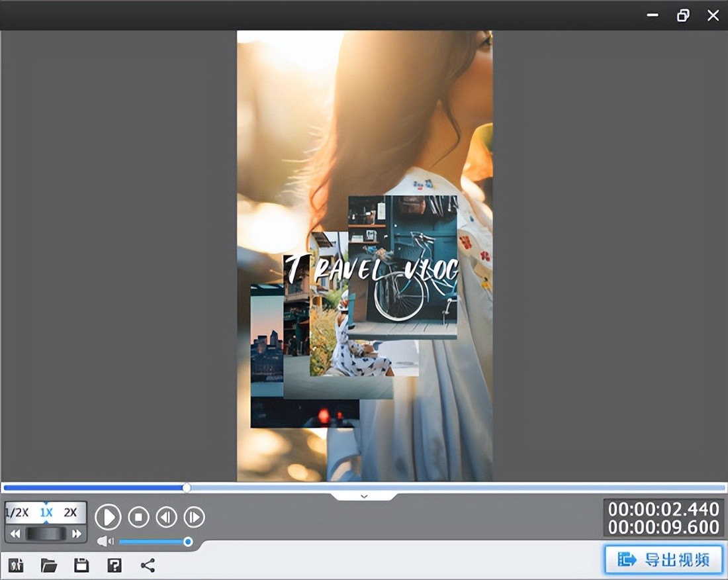Click the timeline playhead marker
Screen dimensions: 728x580
coord(187,488)
